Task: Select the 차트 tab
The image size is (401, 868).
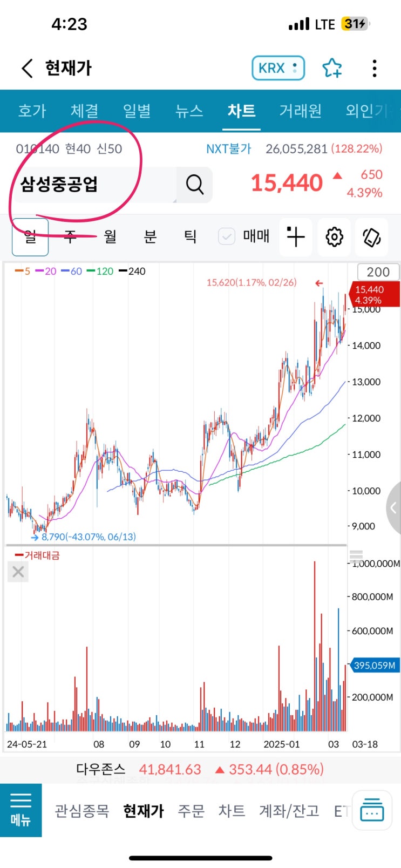Action: (x=241, y=111)
